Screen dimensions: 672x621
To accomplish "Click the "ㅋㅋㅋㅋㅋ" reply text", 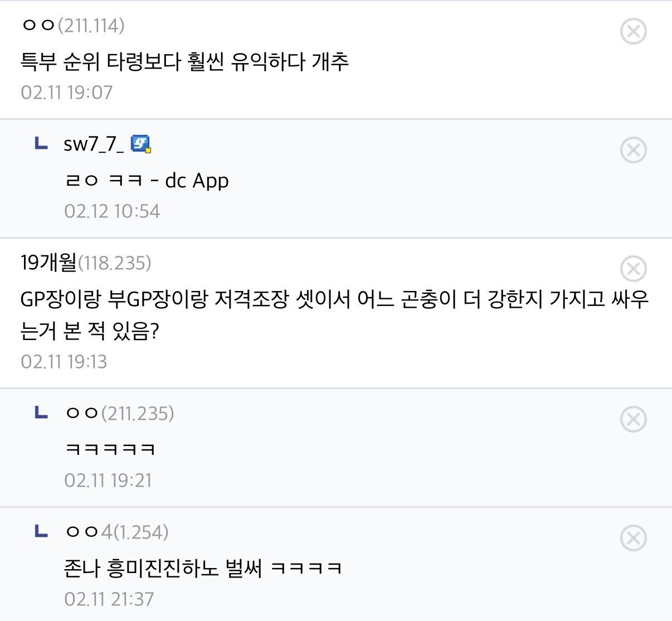I will [110, 449].
